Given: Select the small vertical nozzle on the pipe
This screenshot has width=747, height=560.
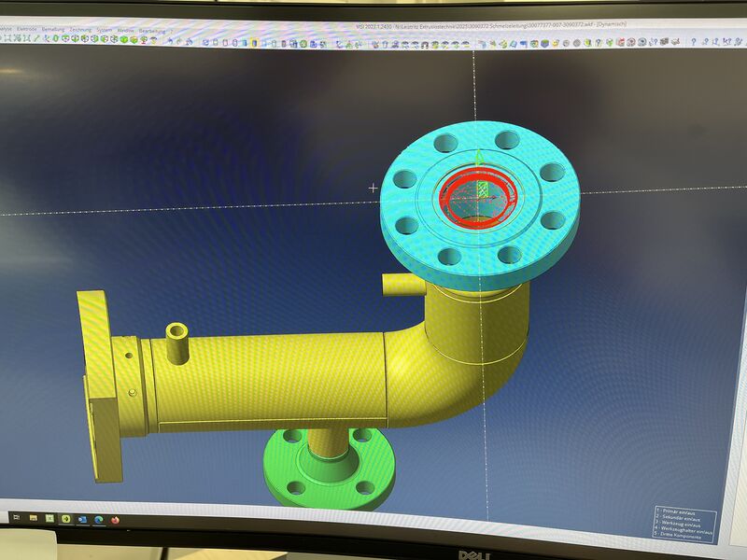Looking at the screenshot, I should [x=176, y=342].
